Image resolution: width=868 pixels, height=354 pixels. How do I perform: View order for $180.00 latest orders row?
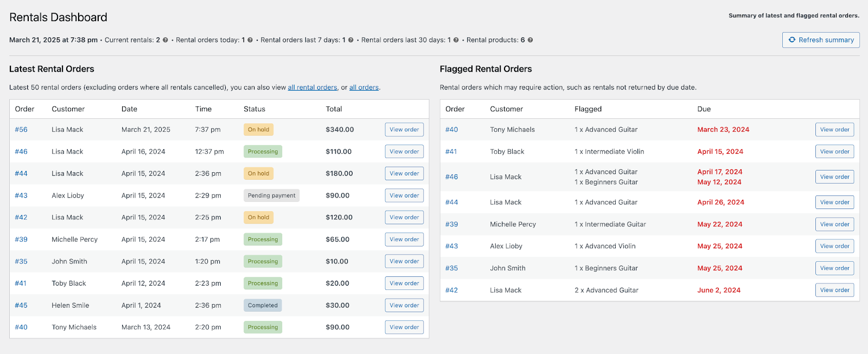[404, 174]
